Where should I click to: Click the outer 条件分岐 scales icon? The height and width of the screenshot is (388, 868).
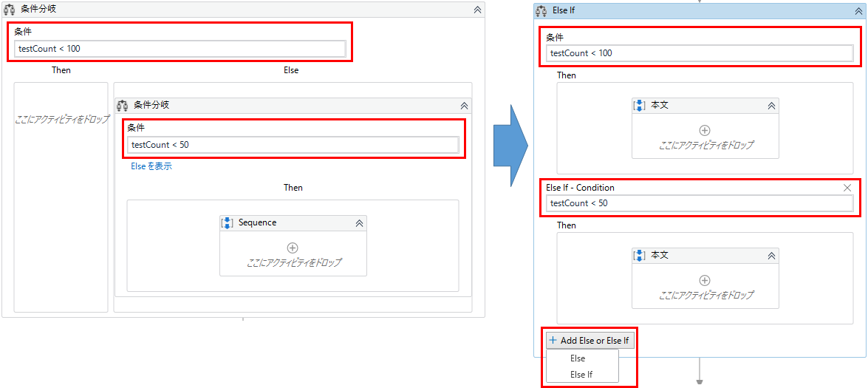pos(10,10)
